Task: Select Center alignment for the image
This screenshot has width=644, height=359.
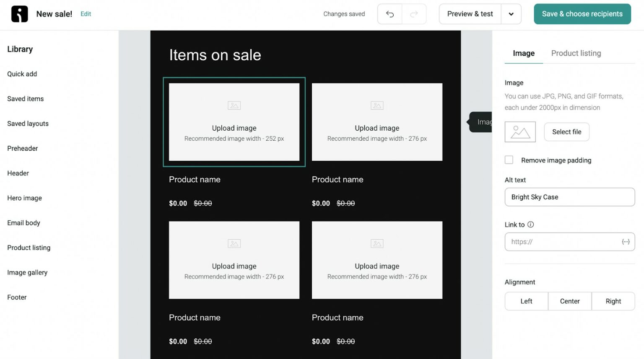Action: coord(569,301)
